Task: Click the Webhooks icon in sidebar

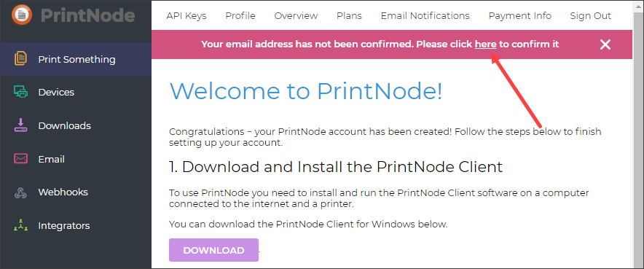Action: tap(20, 192)
